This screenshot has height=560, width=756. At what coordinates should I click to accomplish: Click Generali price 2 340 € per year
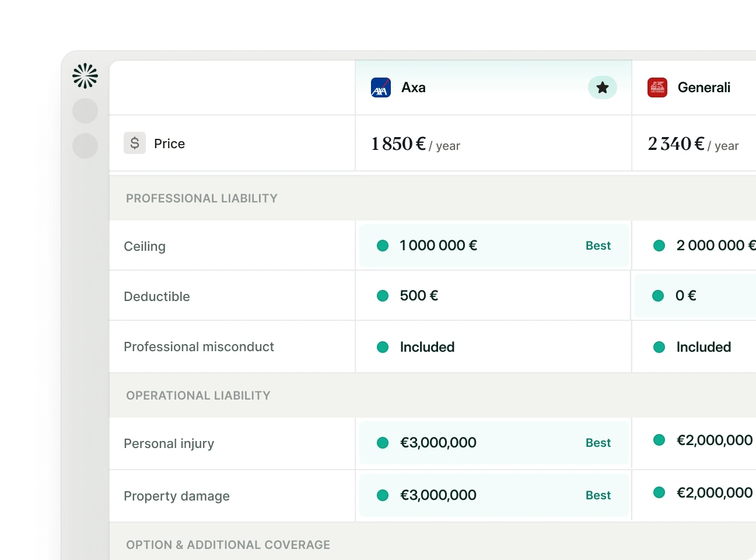coord(693,144)
